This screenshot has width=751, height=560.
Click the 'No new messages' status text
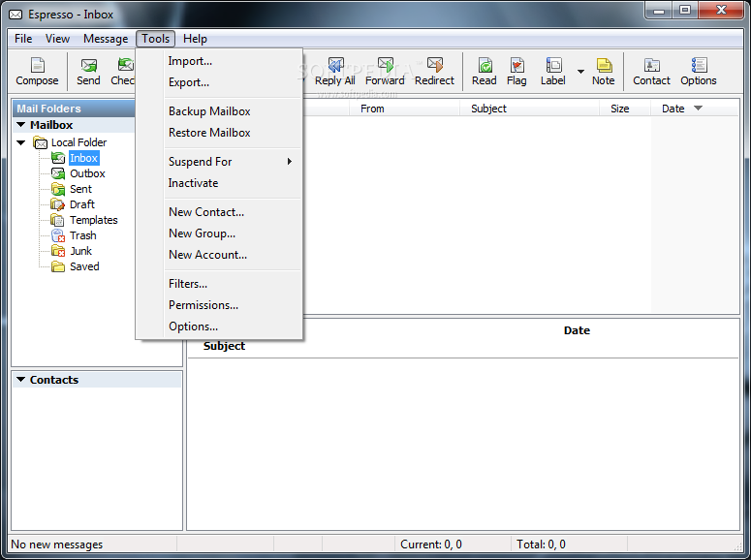click(x=57, y=544)
